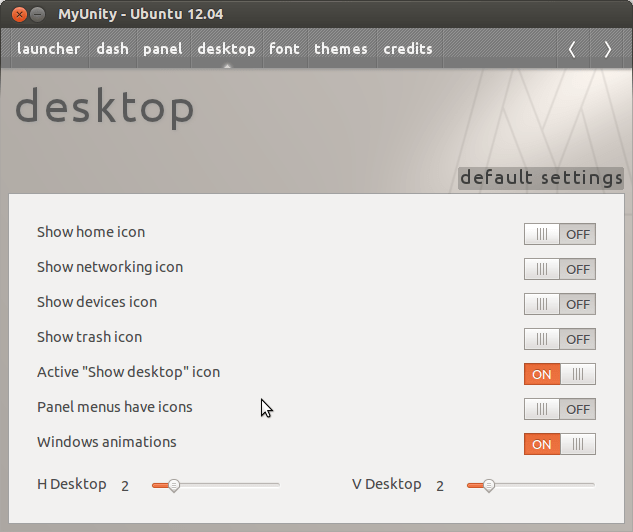Click the V Desktop value 2
The width and height of the screenshot is (633, 532).
440,486
